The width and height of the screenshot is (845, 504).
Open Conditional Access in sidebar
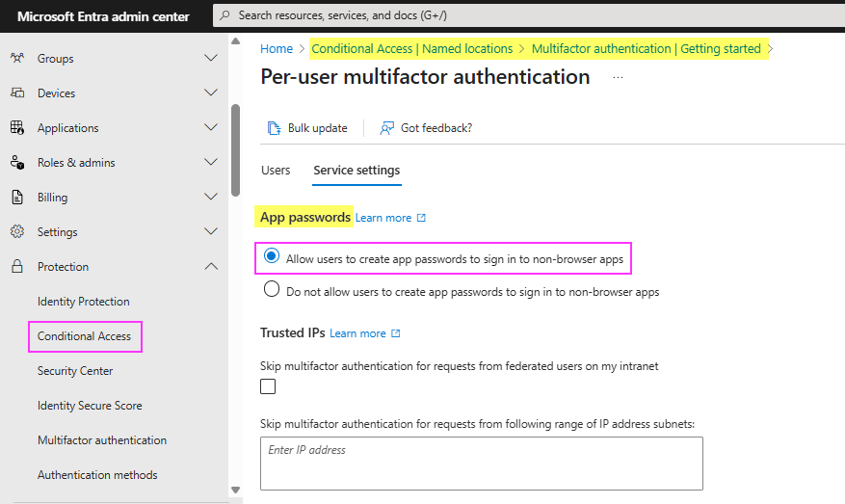point(84,335)
